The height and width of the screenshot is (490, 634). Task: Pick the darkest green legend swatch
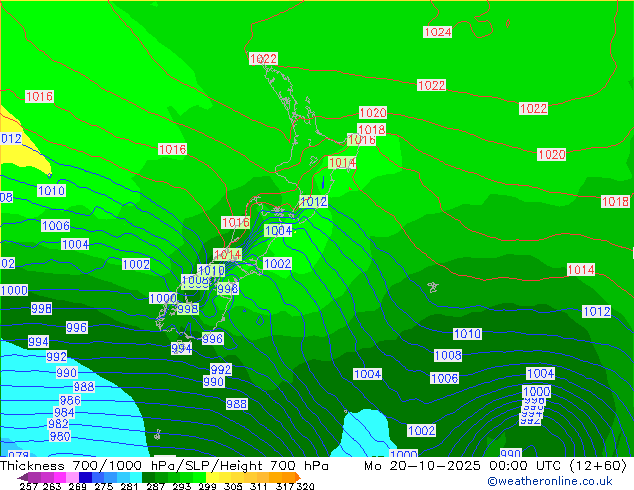pos(148,477)
